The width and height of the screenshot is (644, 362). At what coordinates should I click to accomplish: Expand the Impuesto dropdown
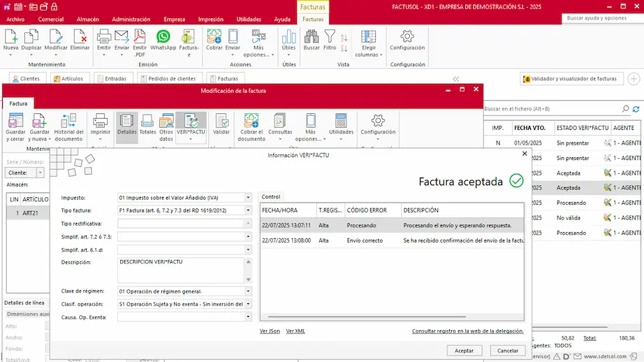[248, 198]
